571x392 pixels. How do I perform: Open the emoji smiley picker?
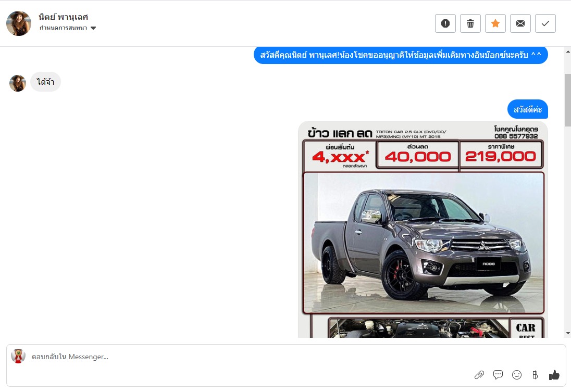(x=517, y=374)
